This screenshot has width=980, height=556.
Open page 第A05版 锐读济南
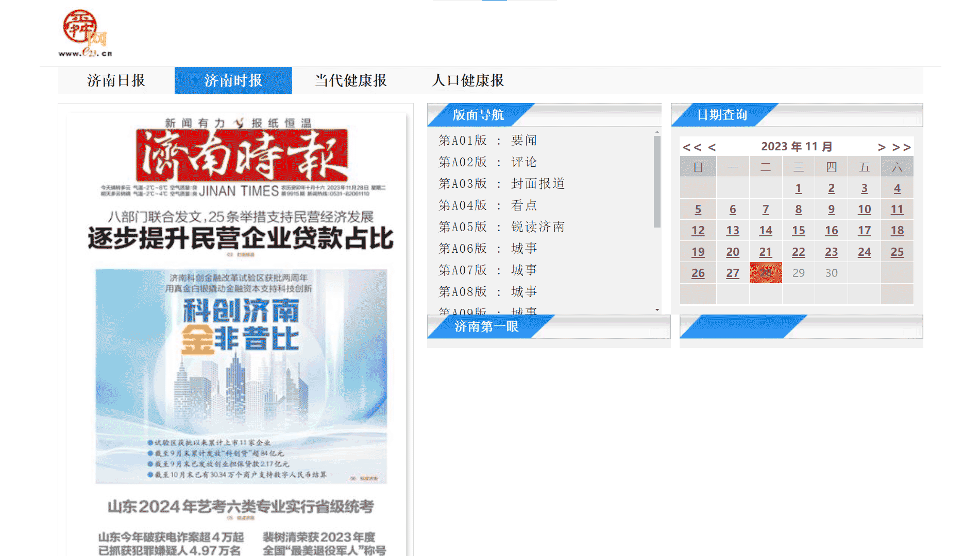pyautogui.click(x=502, y=227)
